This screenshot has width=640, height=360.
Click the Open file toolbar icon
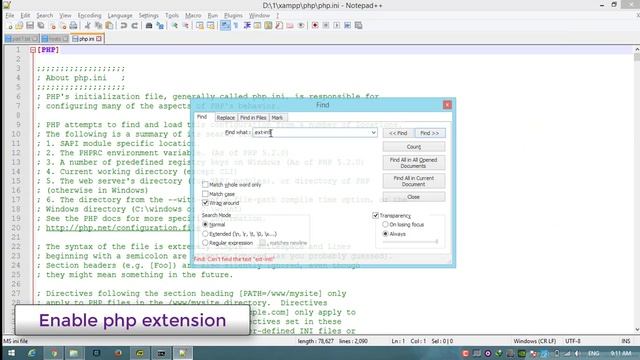tap(19, 26)
